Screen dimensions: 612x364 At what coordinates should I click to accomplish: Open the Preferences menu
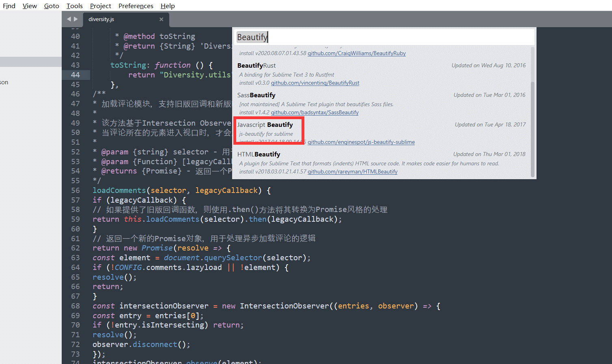pyautogui.click(x=136, y=6)
